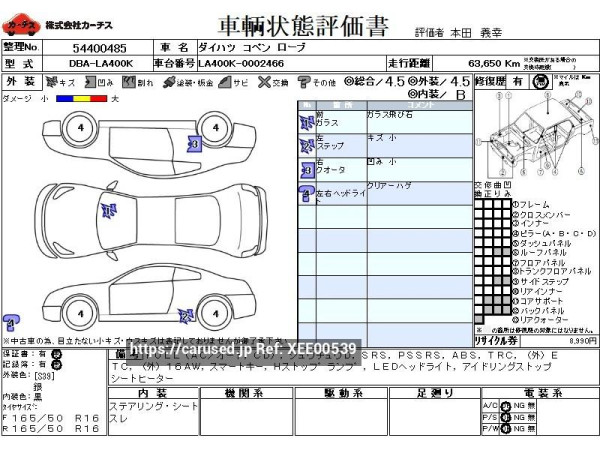
Task: Click the car frame structure diagram
Action: pyautogui.click(x=537, y=134)
